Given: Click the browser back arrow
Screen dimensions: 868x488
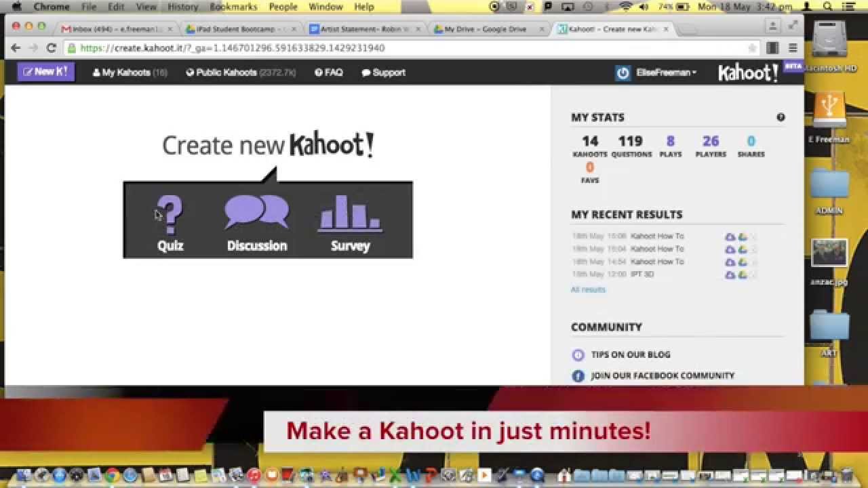Looking at the screenshot, I should 16,48.
